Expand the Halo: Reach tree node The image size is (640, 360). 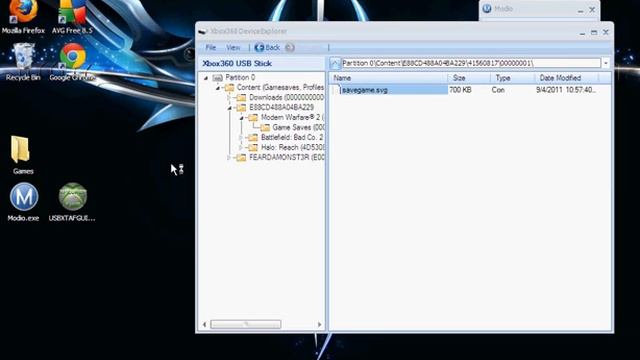click(241, 147)
